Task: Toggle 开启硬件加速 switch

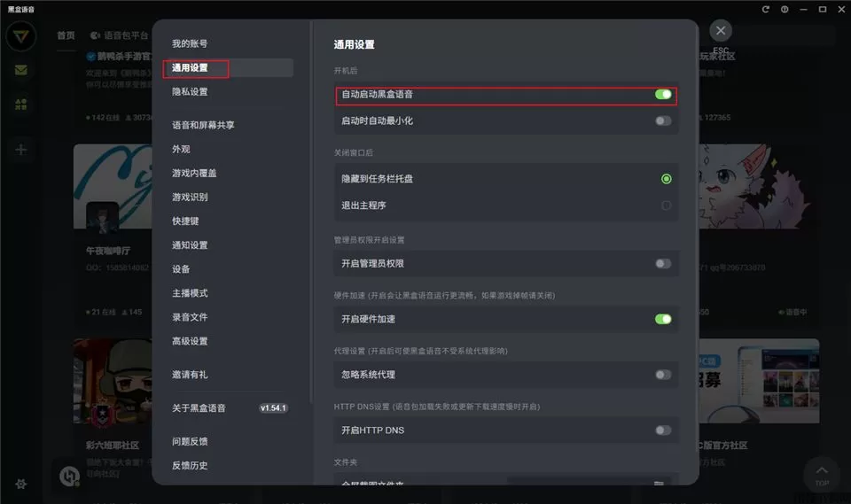Action: point(663,319)
